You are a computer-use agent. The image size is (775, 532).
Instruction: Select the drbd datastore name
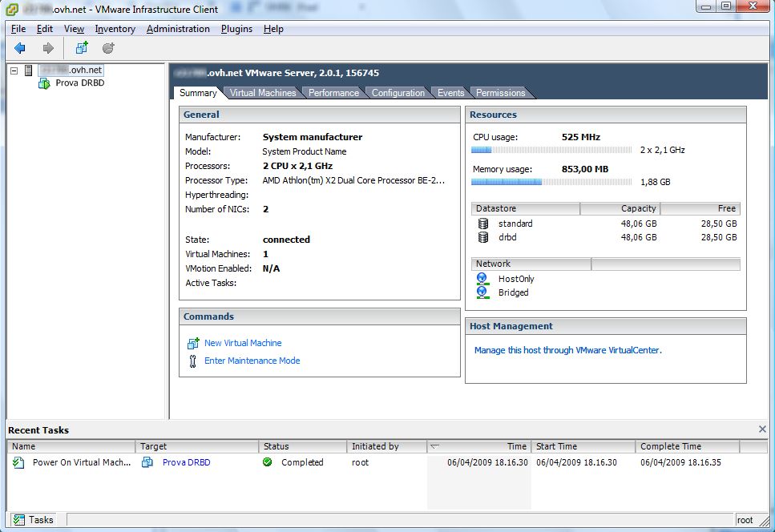click(x=507, y=238)
